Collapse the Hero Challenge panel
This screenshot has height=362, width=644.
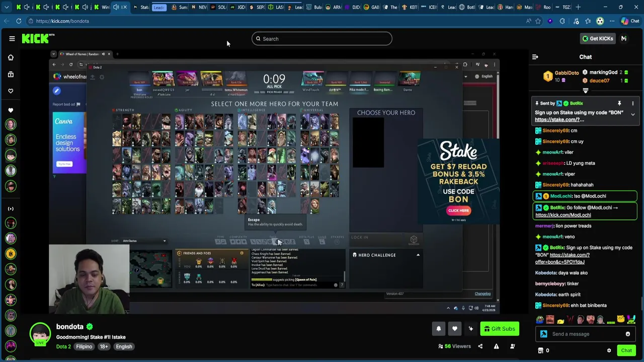(418, 255)
